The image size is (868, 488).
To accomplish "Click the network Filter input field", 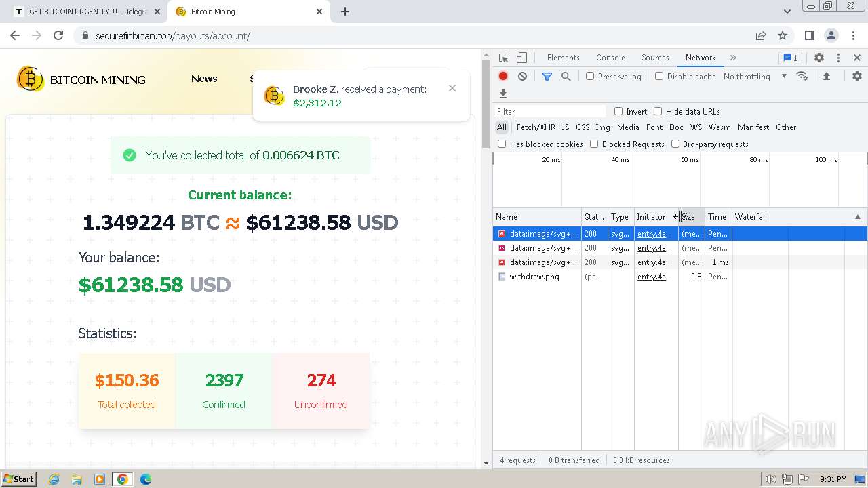I will pyautogui.click(x=550, y=111).
